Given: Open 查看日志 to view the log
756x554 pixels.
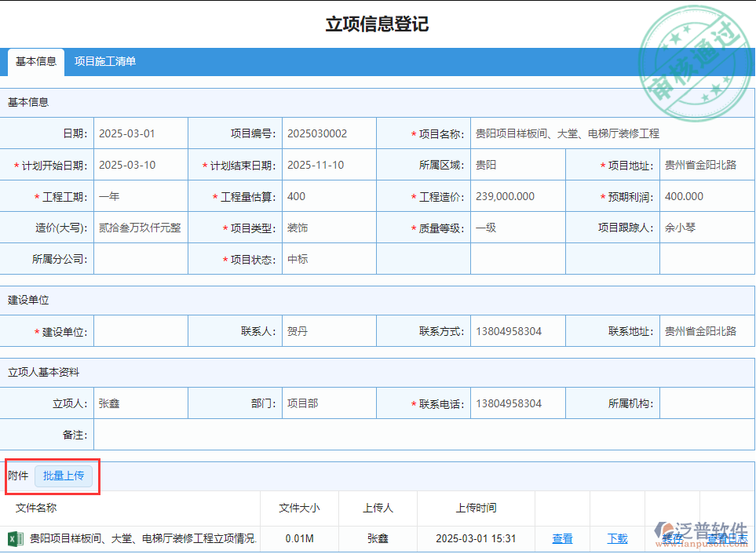Looking at the screenshot, I should pos(728,539).
